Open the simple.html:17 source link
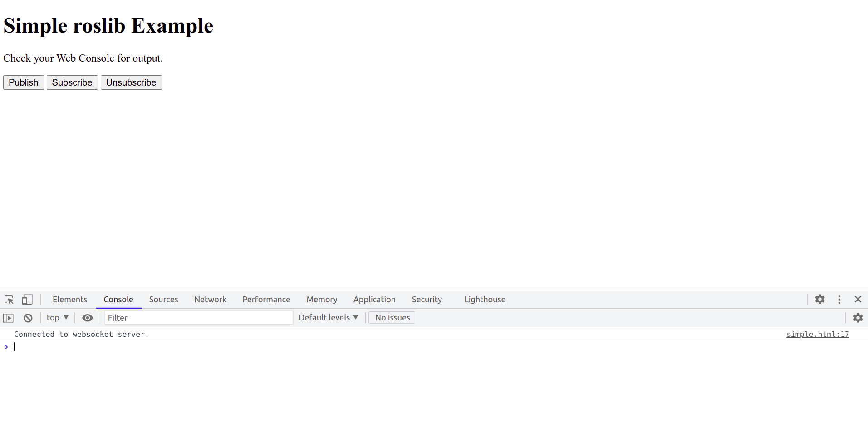Viewport: 868px width, 427px height. 817,334
